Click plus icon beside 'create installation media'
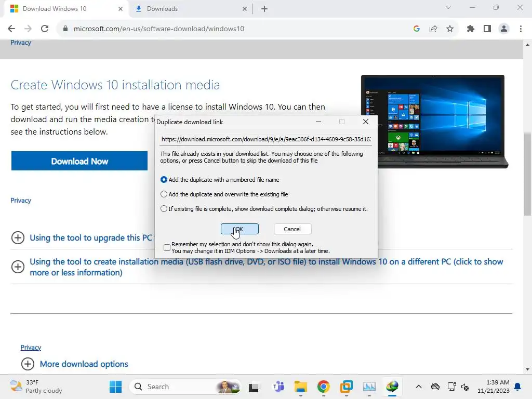 click(x=18, y=267)
